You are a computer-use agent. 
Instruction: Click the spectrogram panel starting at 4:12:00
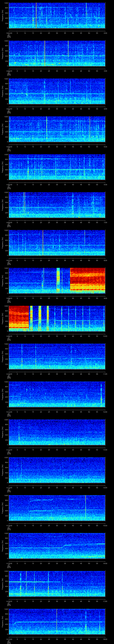click(57, 432)
